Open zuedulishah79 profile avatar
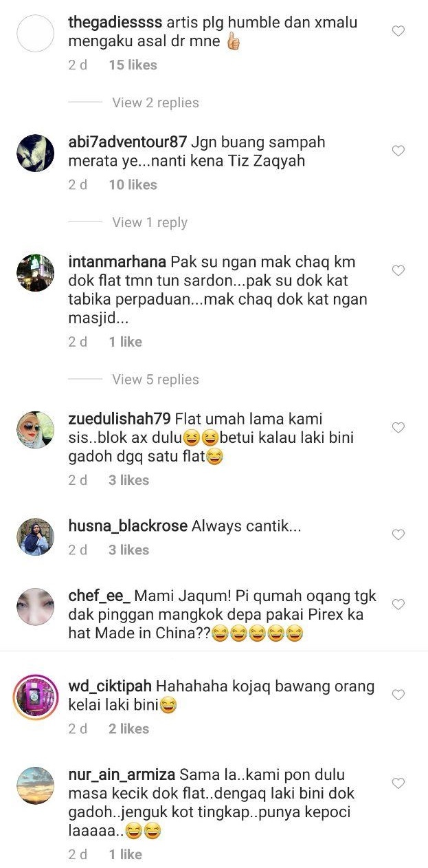 click(35, 431)
